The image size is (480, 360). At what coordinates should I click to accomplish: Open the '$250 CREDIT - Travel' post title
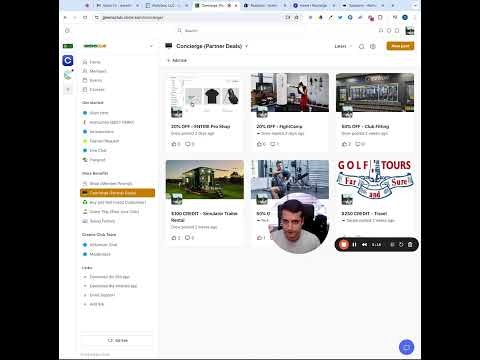click(364, 213)
